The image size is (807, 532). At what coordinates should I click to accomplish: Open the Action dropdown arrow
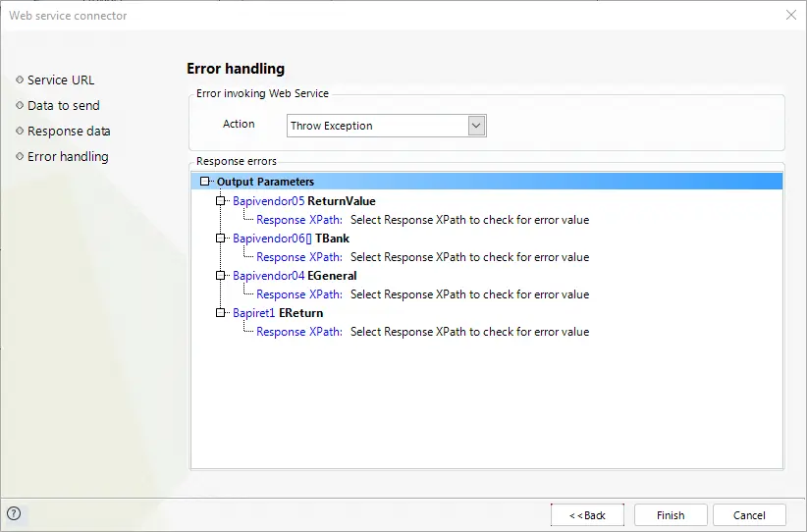[476, 126]
